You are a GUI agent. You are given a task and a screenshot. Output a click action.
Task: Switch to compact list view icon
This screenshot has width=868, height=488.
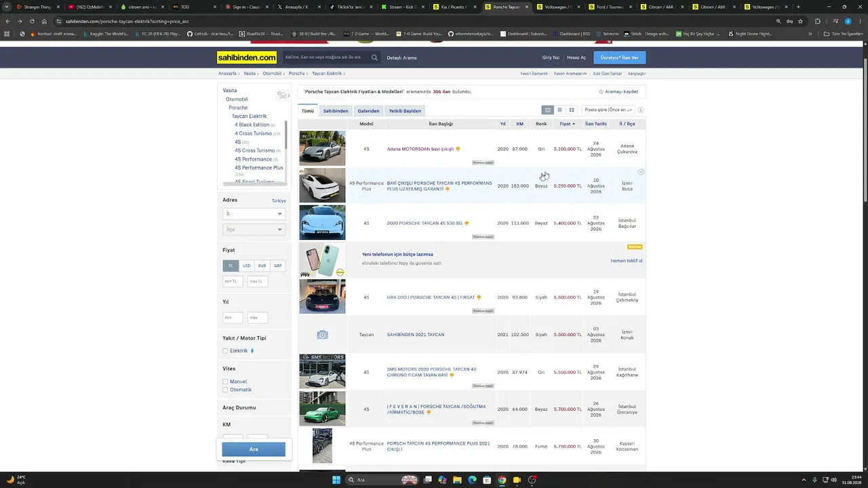(559, 110)
